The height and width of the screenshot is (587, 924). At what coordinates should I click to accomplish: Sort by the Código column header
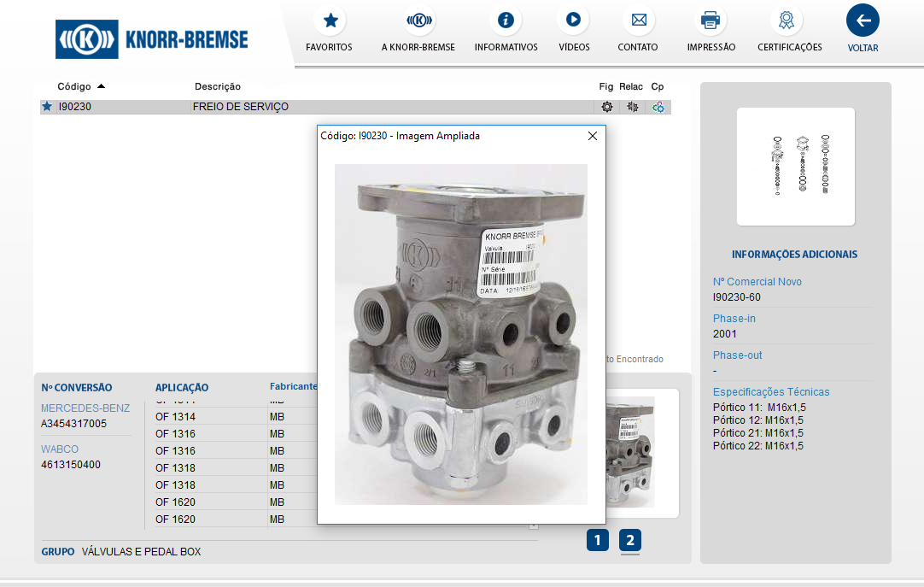click(73, 86)
